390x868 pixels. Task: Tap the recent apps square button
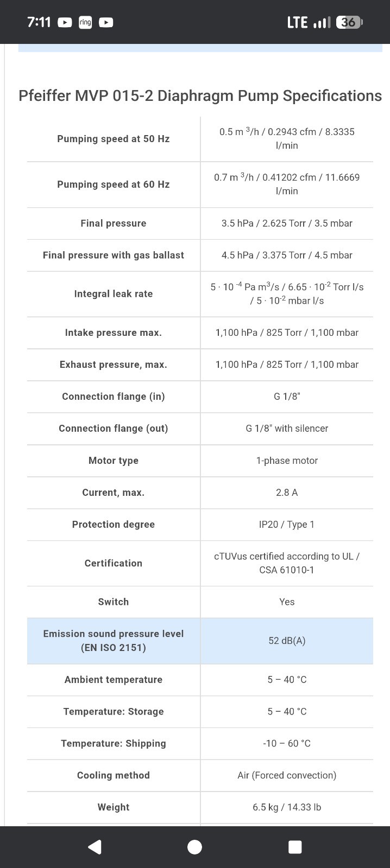point(295,847)
